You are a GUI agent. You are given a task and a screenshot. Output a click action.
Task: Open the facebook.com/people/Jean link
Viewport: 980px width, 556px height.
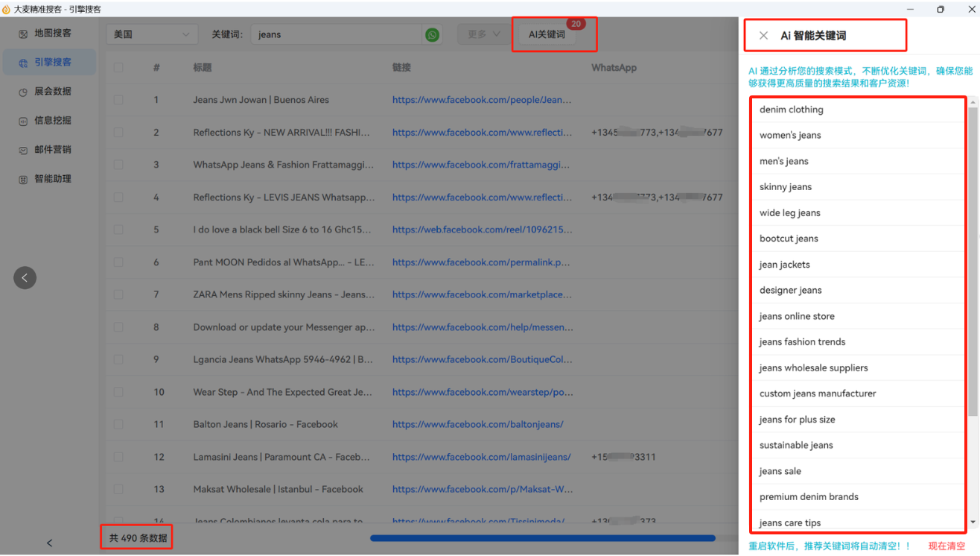[x=482, y=100]
